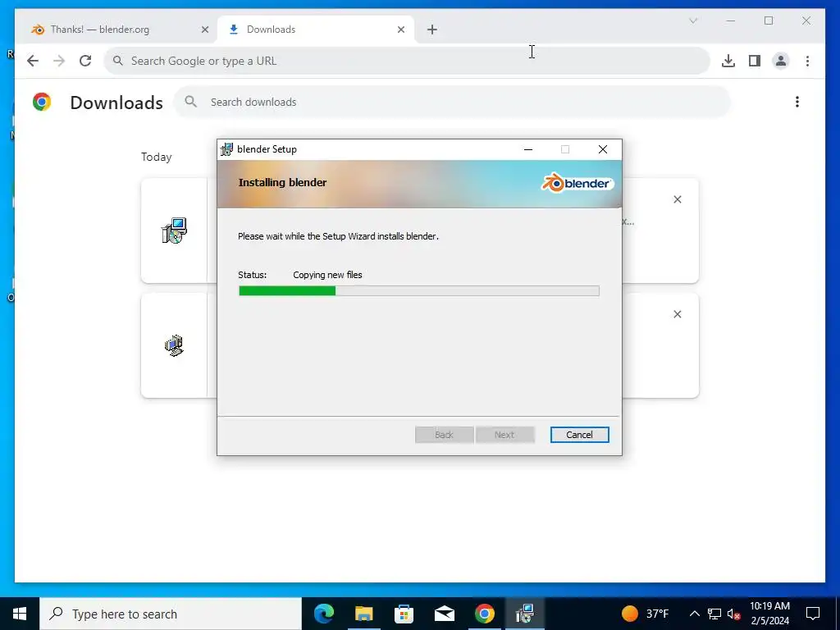Click 'Today' label in downloads list
Image resolution: width=840 pixels, height=630 pixels.
[157, 157]
